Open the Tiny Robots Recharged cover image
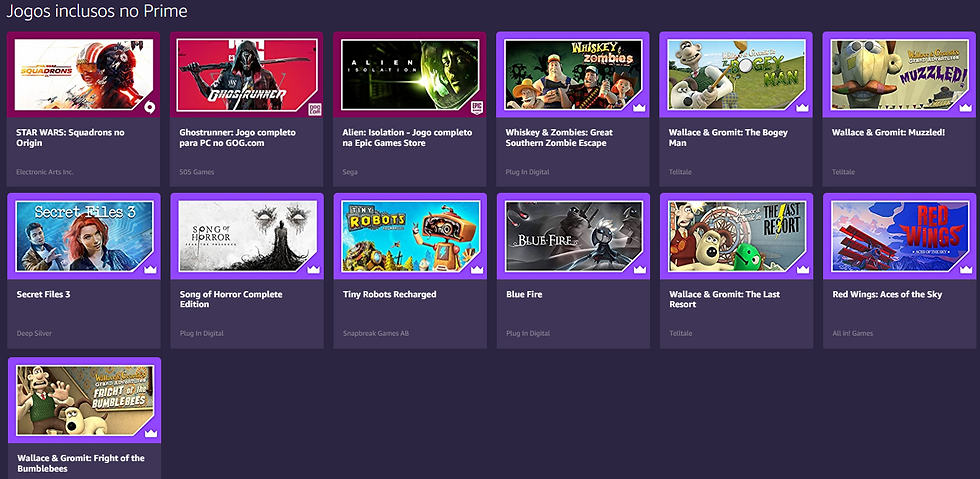The width and height of the screenshot is (980, 479). [x=411, y=236]
